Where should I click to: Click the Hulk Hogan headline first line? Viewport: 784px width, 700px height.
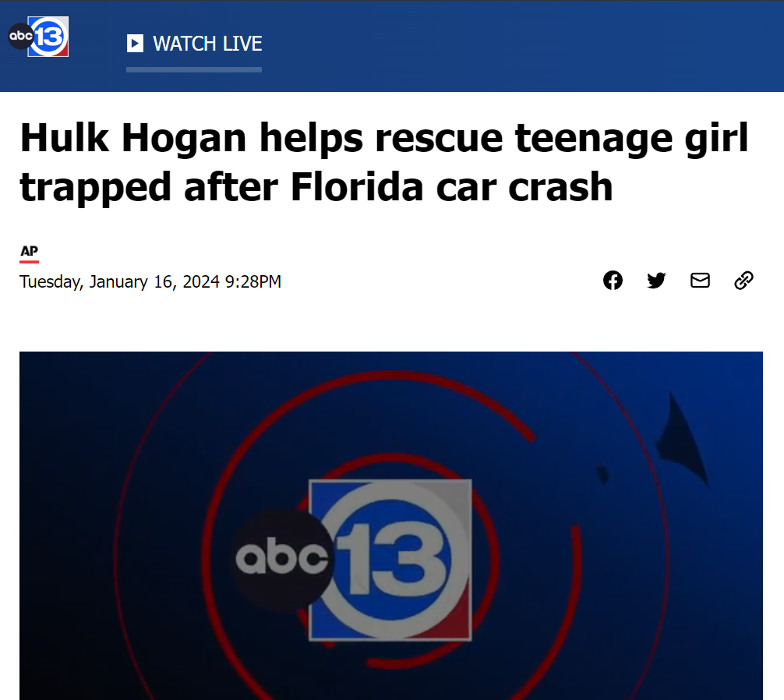tap(383, 138)
